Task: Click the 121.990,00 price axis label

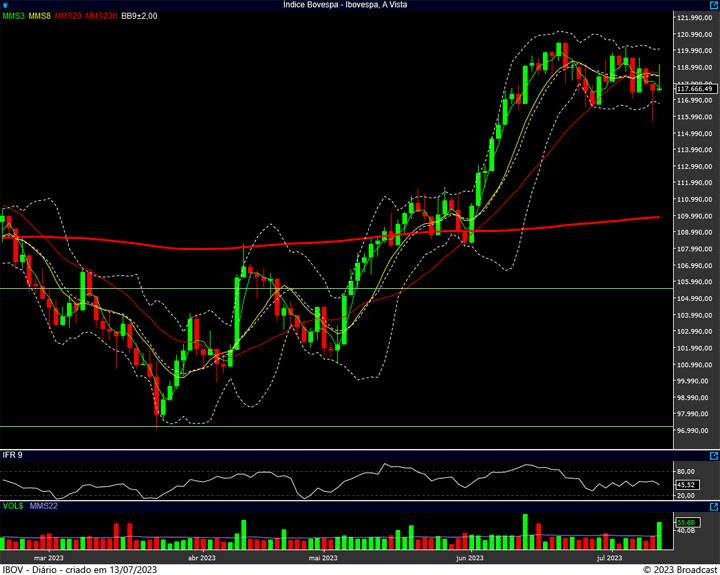Action: (x=693, y=19)
